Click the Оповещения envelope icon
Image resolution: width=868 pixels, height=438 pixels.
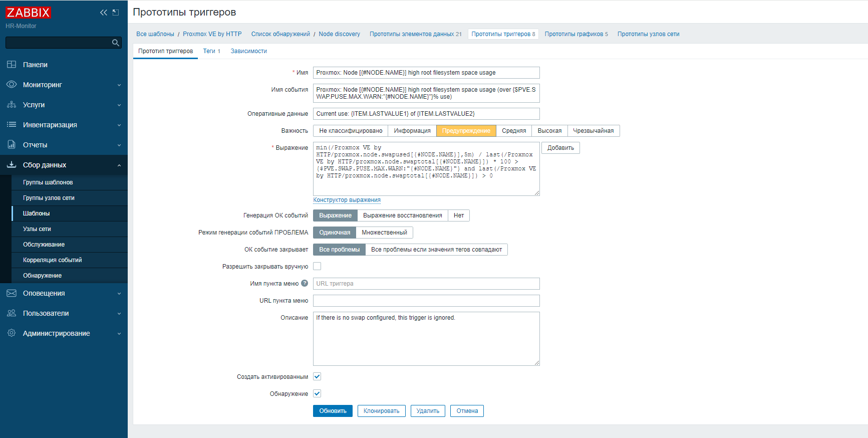(12, 293)
